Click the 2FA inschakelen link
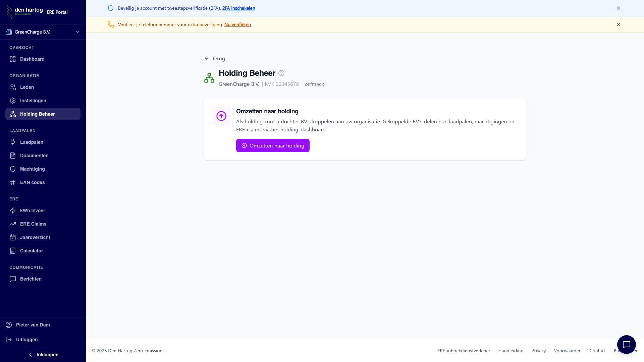644x362 pixels. tap(238, 8)
